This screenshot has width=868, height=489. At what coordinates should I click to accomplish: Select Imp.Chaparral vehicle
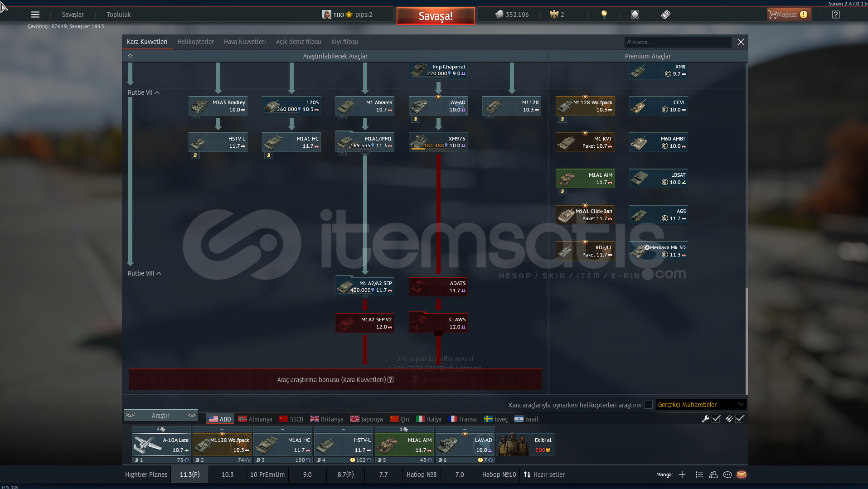click(438, 70)
